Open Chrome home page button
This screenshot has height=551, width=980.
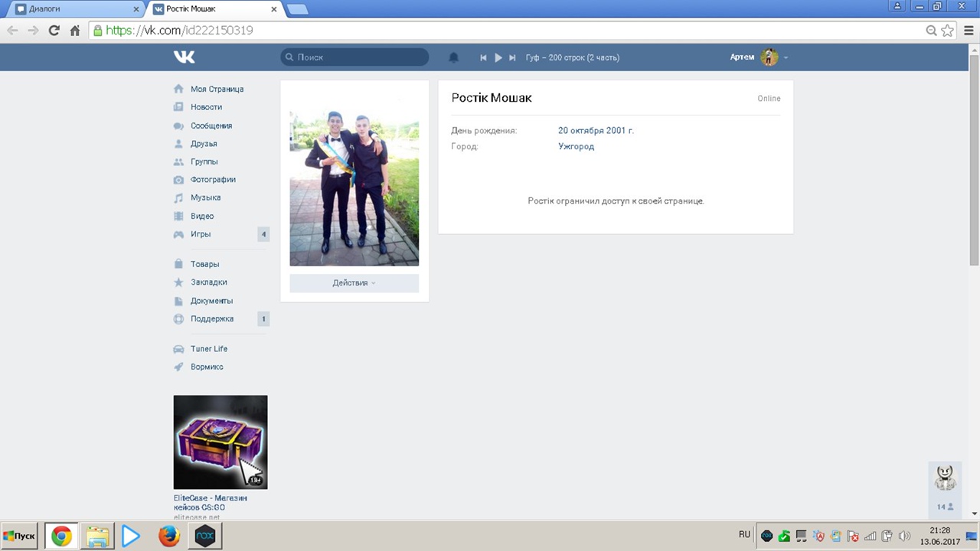pyautogui.click(x=74, y=31)
